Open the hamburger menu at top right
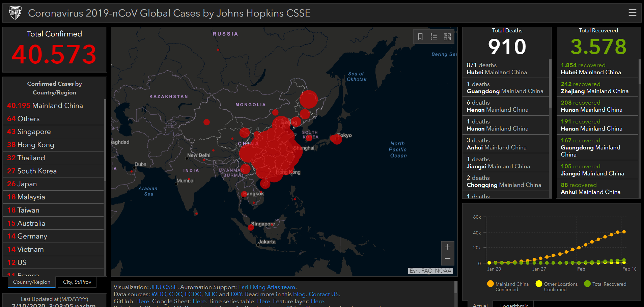The image size is (644, 307). (x=632, y=12)
